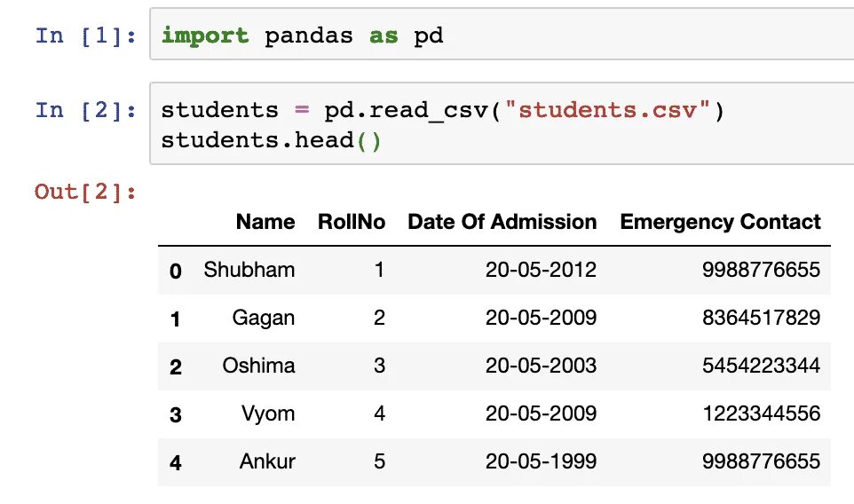
Task: Click the admission date 20-05-2012
Action: coord(541,270)
